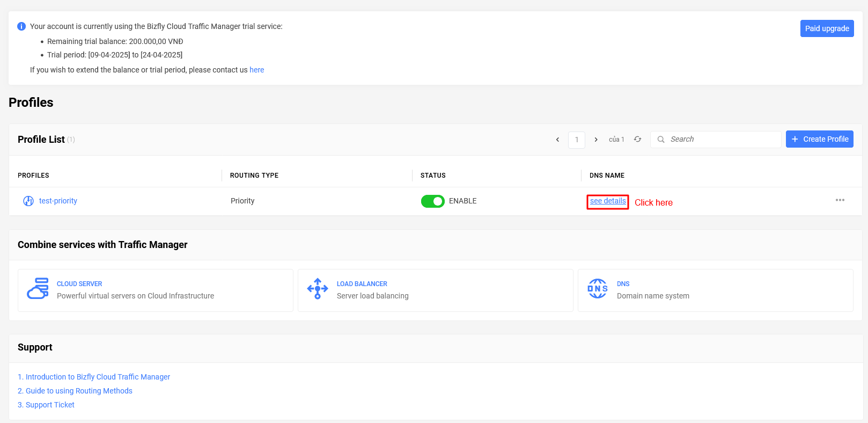This screenshot has height=423, width=868.
Task: Click the 'Domain name system' description
Action: pos(653,296)
